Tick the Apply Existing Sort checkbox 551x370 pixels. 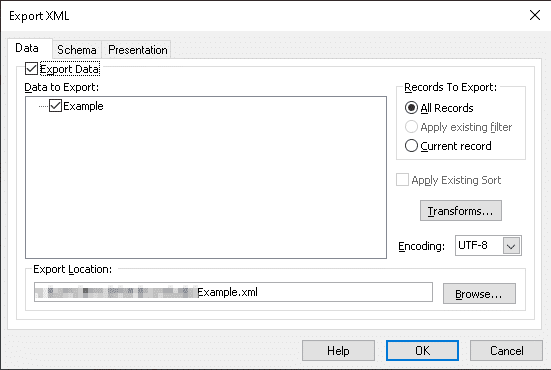(x=402, y=180)
